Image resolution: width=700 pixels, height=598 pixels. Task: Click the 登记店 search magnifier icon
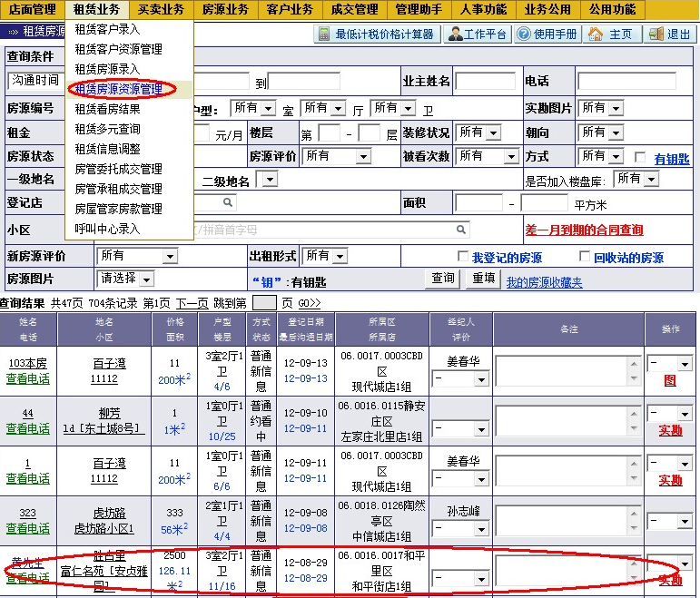[x=228, y=202]
